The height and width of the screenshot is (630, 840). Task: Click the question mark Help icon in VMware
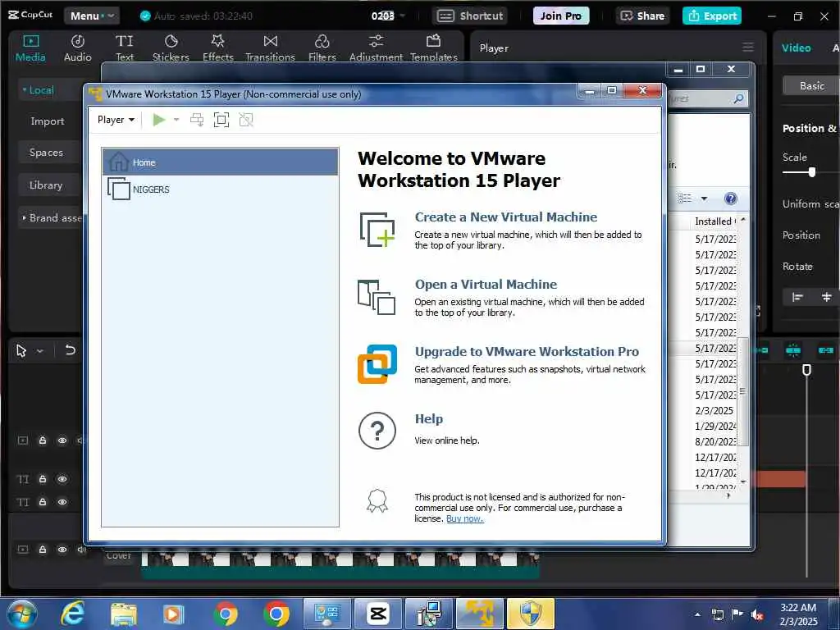coord(377,431)
